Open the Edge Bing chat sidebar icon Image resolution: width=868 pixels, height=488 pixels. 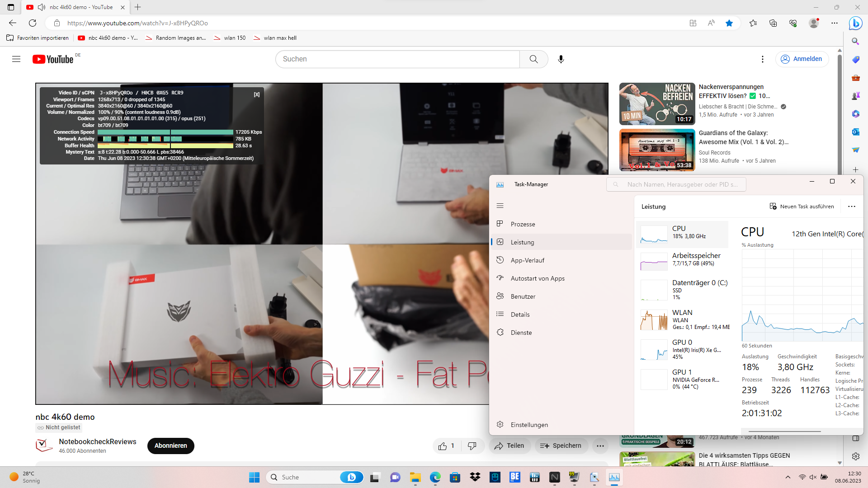855,23
